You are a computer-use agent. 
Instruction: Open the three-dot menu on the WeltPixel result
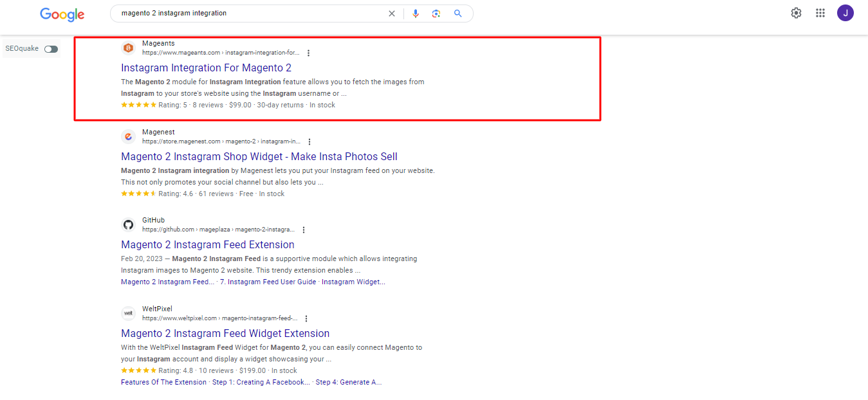pyautogui.click(x=306, y=318)
